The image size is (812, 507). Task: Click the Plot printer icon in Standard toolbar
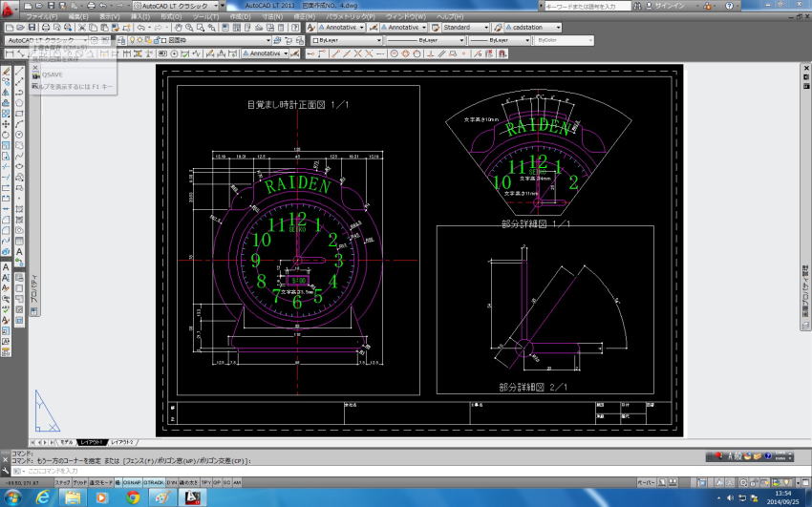(46, 28)
